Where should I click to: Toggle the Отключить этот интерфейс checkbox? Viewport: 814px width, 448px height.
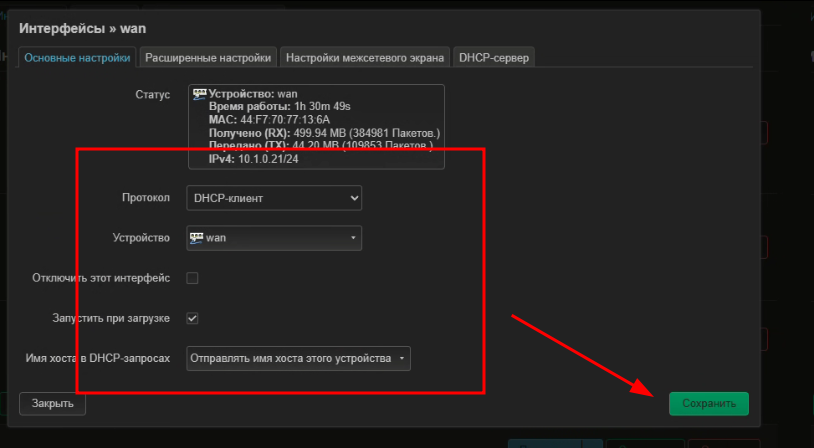click(193, 278)
